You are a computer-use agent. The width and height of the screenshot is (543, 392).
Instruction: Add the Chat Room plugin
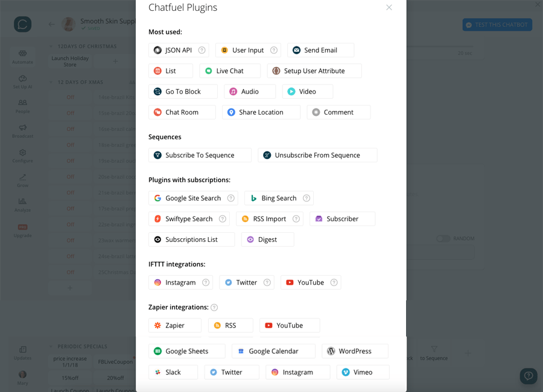click(182, 112)
